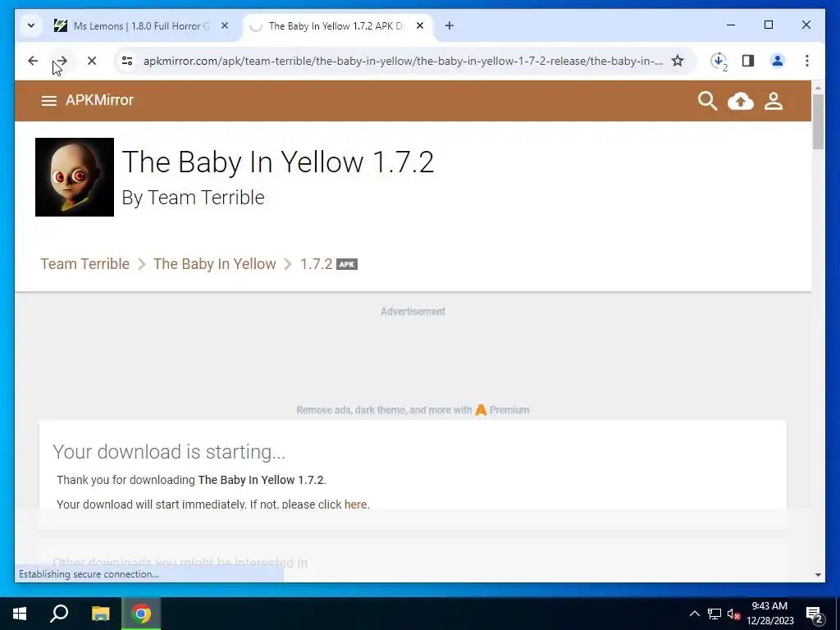Viewport: 840px width, 630px height.
Task: Open Windows taskbar search
Action: point(59,614)
